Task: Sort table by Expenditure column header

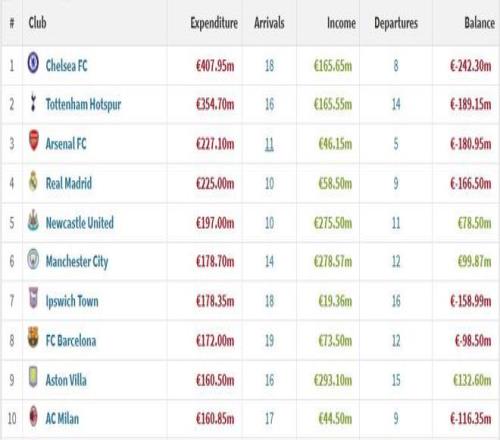Action: coord(214,23)
